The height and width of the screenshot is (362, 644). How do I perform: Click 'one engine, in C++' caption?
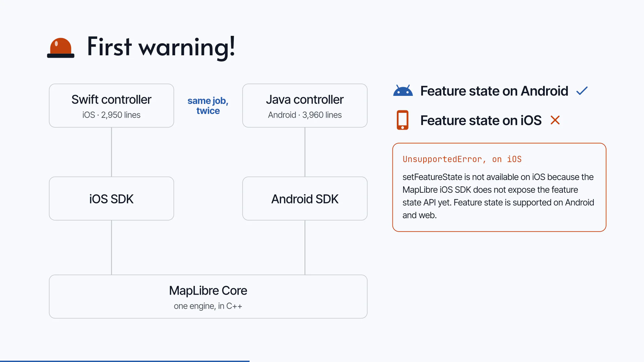tap(208, 306)
